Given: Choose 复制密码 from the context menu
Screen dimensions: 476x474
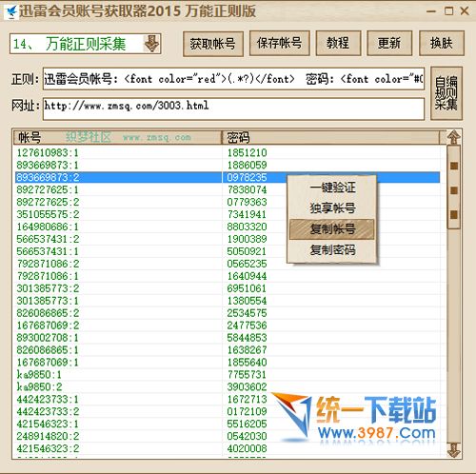Looking at the screenshot, I should (332, 250).
